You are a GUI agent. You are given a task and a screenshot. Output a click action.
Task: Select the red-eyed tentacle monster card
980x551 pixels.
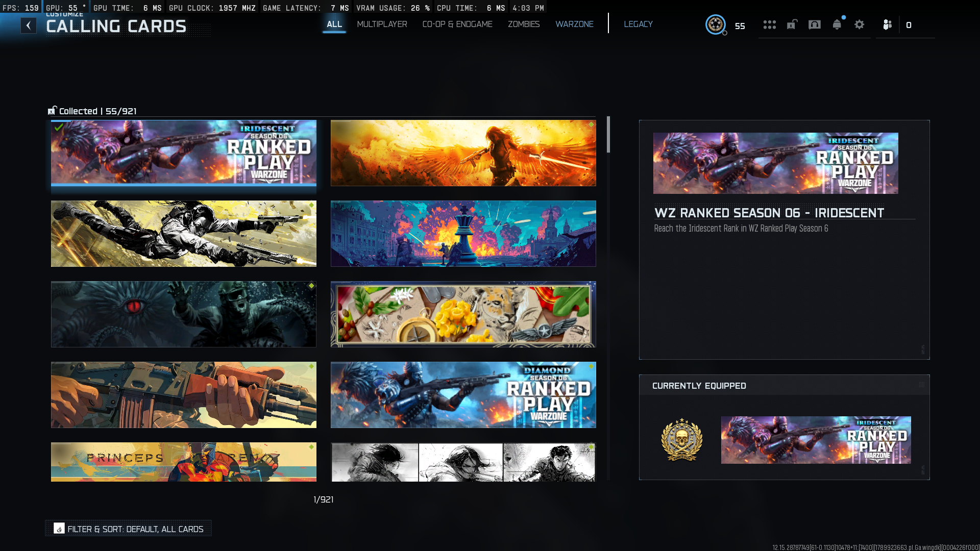(184, 314)
